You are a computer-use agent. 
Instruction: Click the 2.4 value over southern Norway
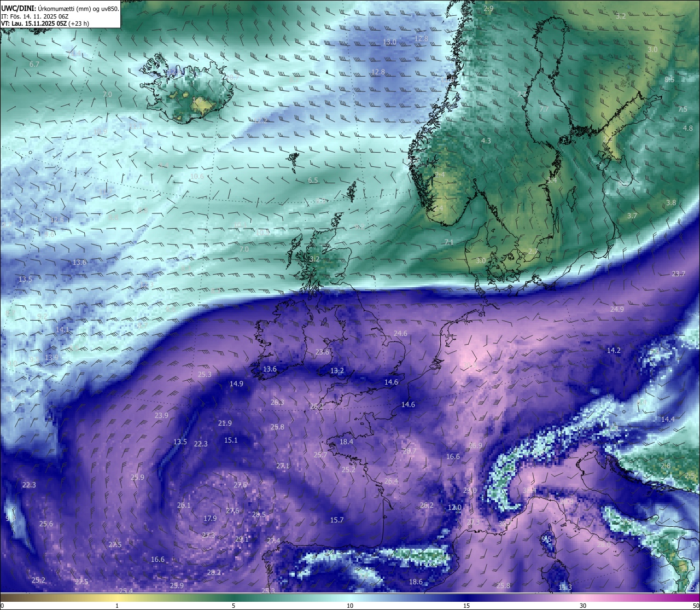pos(440,175)
